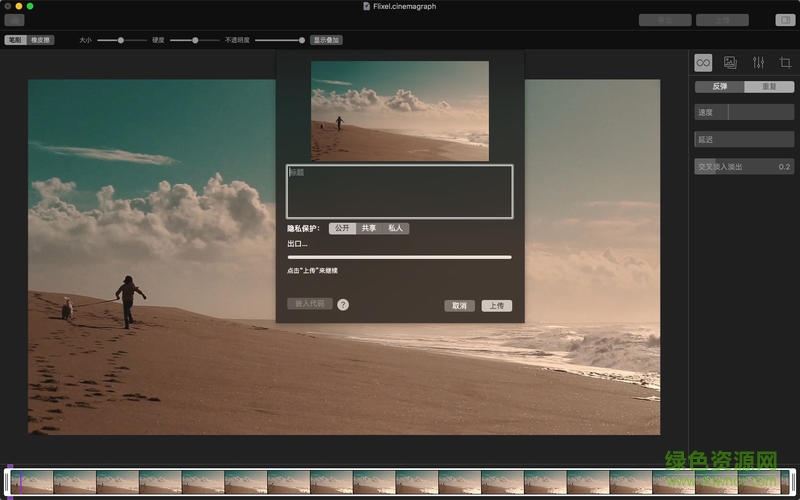This screenshot has height=500, width=800.
Task: Click the document icon beside Flixel.cinemagraph title
Action: tap(366, 6)
